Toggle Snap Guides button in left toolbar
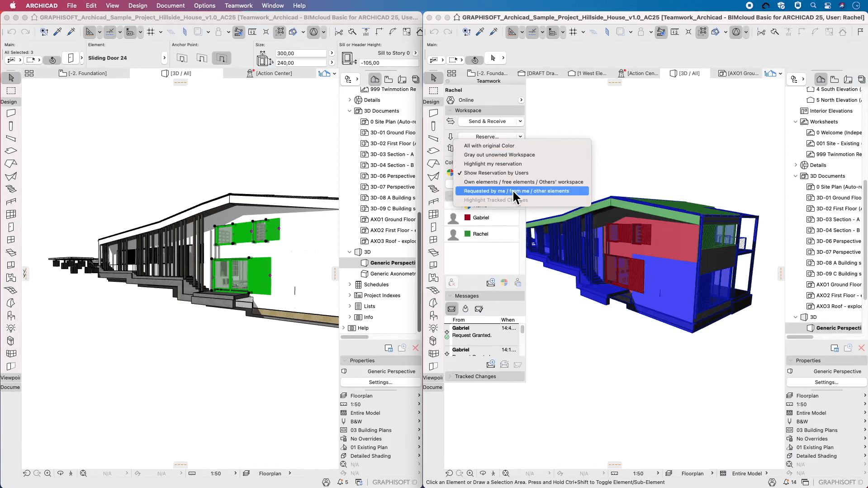The width and height of the screenshot is (868, 488). pos(110,32)
